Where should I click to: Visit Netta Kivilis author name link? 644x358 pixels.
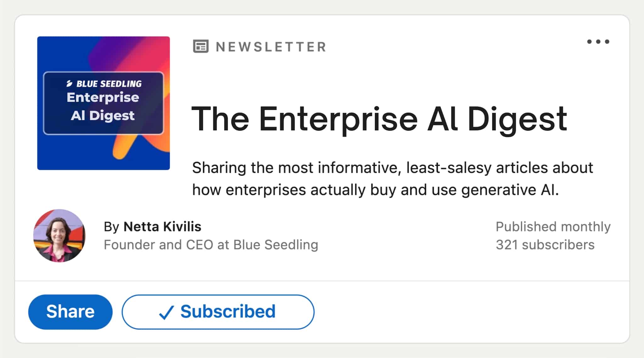[x=162, y=227]
